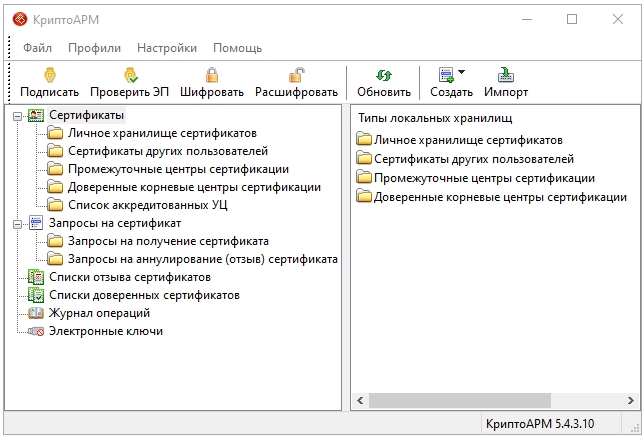Click the Электронные ключи token icon
Screen dimensions: 643x437
pyautogui.click(x=36, y=331)
